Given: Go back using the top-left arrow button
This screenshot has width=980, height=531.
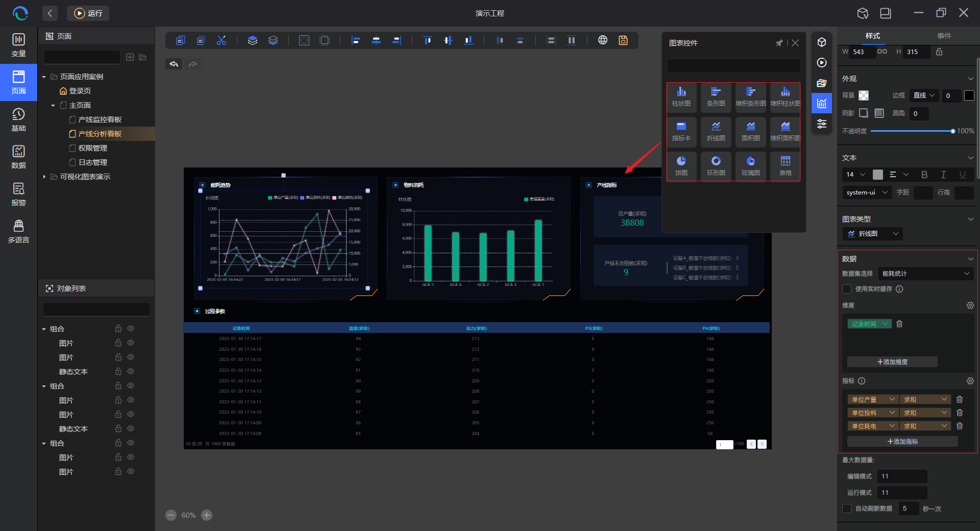Looking at the screenshot, I should (x=50, y=13).
